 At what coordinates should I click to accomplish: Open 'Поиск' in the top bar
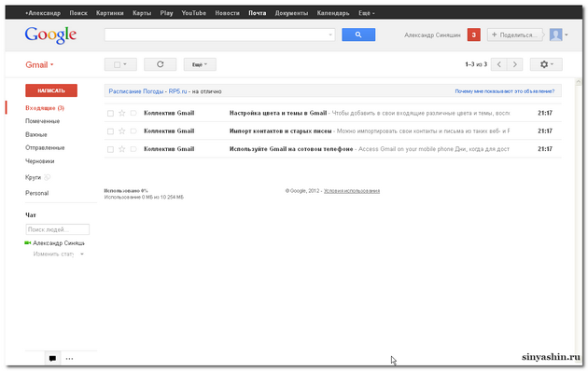[x=78, y=13]
